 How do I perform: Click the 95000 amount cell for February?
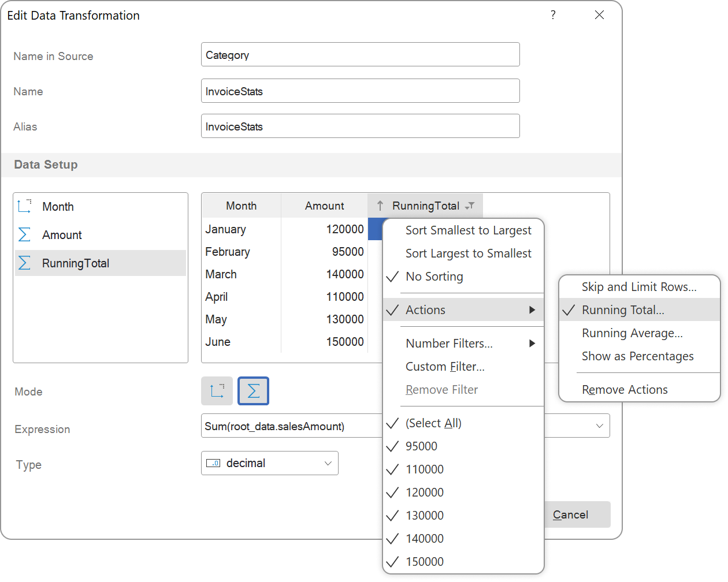pos(325,252)
